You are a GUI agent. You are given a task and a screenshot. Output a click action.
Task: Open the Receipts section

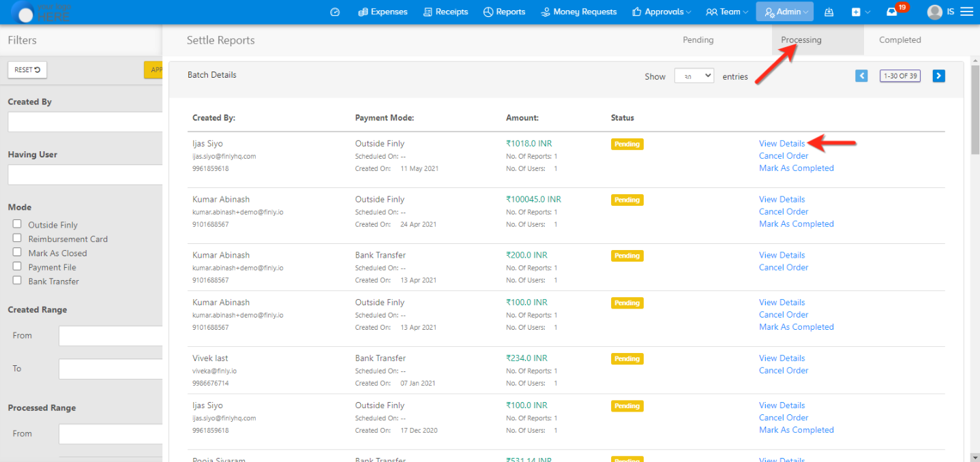(446, 12)
